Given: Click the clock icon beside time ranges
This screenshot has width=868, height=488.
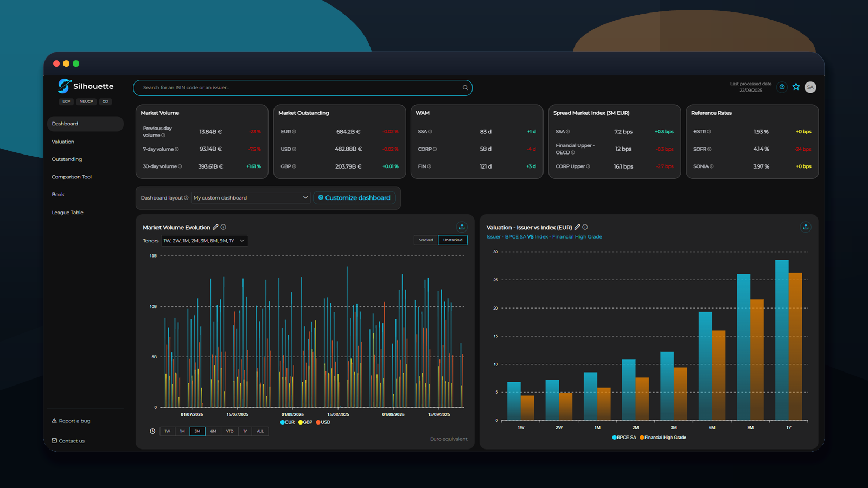Looking at the screenshot, I should pyautogui.click(x=152, y=431).
